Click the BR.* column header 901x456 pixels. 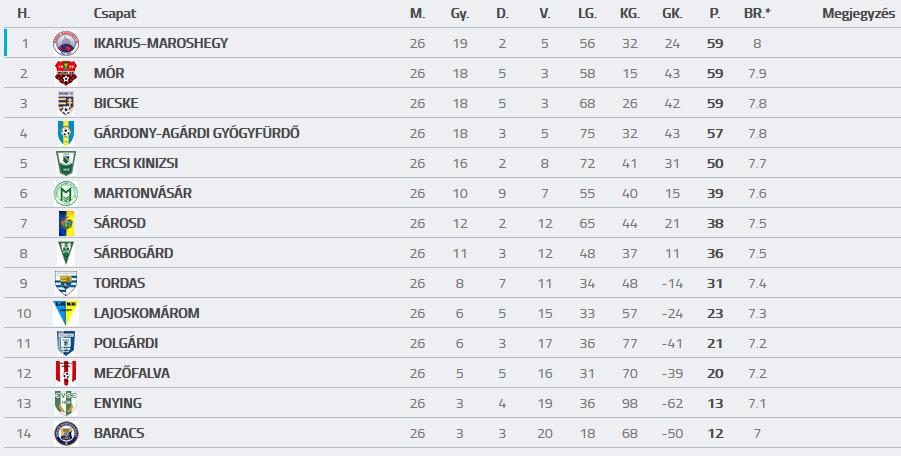point(757,13)
